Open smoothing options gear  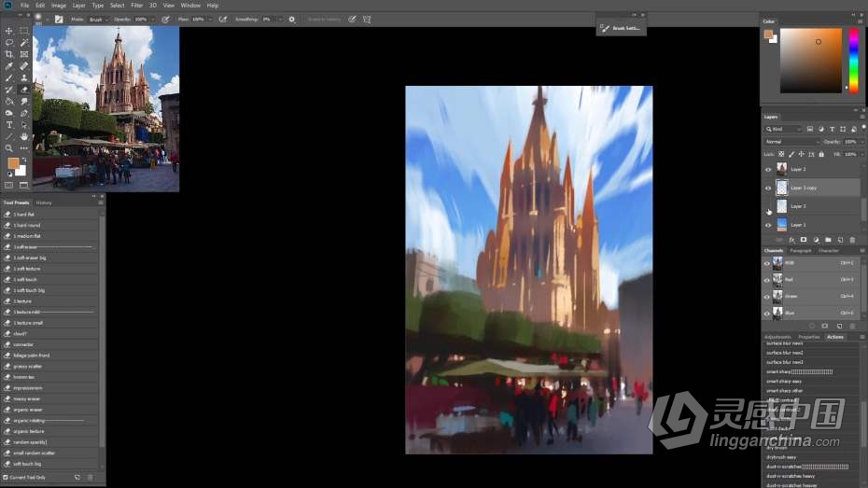[292, 20]
